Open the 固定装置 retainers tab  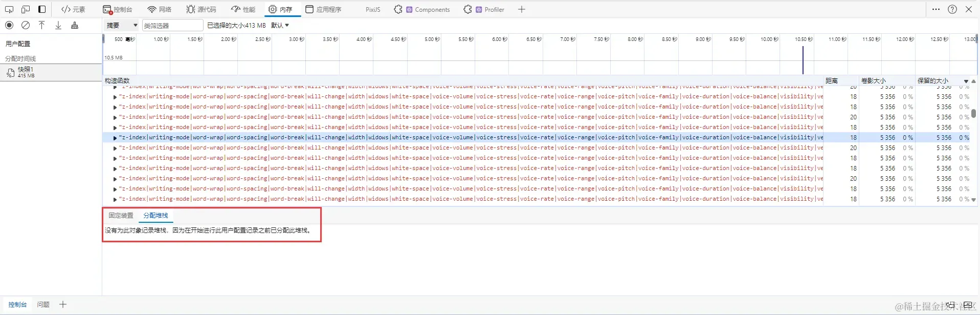click(x=121, y=216)
